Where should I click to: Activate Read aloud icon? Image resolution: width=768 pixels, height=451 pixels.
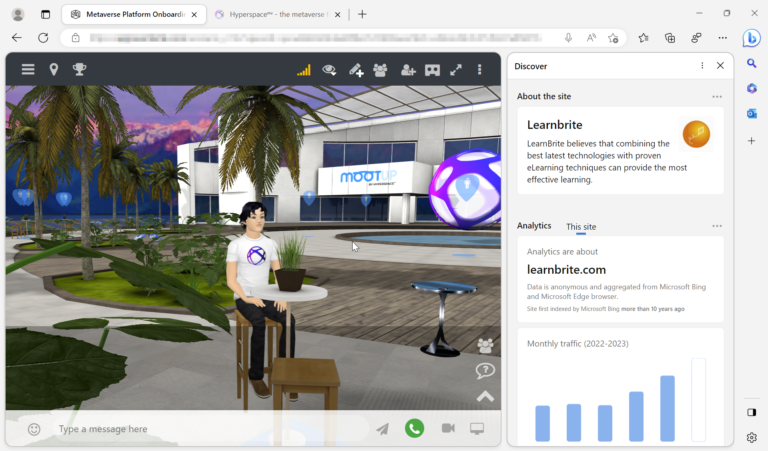click(591, 38)
